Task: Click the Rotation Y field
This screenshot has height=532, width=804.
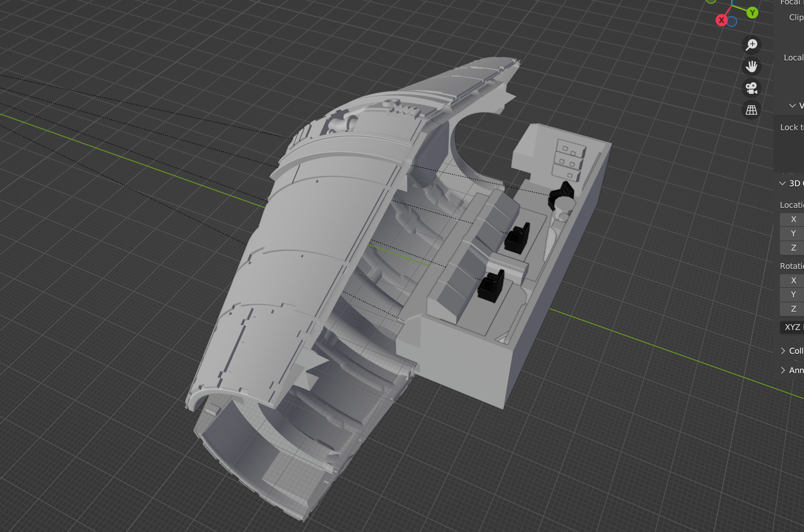Action: tap(792, 295)
